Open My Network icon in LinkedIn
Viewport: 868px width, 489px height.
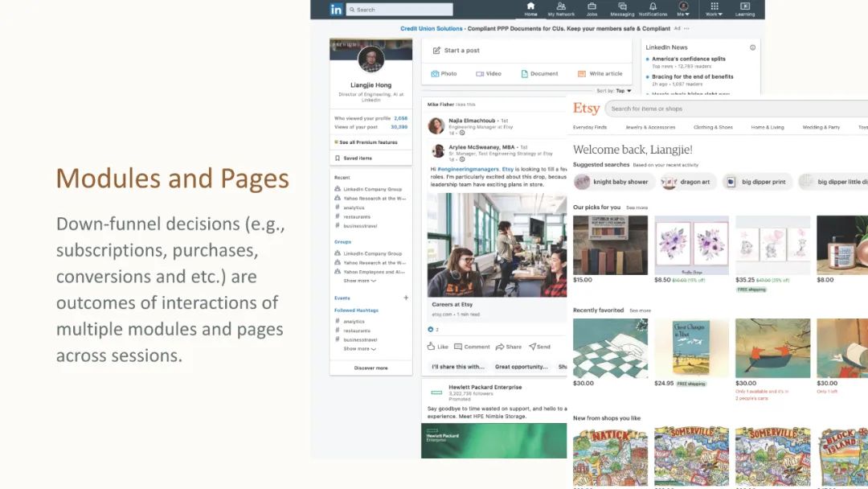tap(561, 10)
